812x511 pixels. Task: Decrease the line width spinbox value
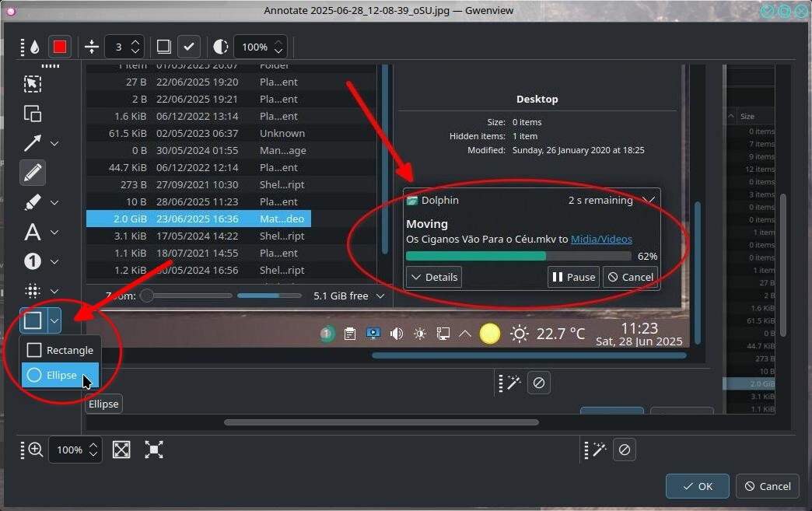click(x=135, y=52)
